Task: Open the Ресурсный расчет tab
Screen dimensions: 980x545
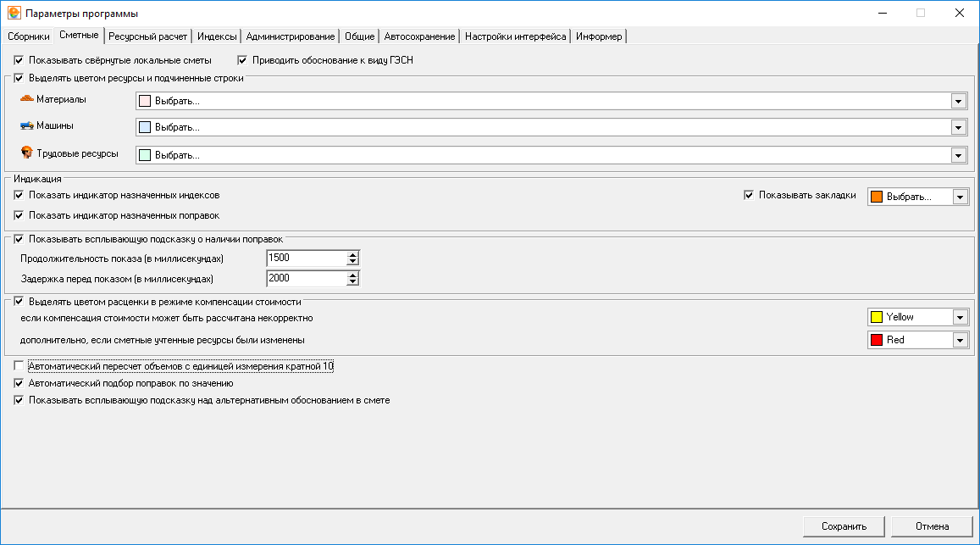Action: click(x=147, y=36)
